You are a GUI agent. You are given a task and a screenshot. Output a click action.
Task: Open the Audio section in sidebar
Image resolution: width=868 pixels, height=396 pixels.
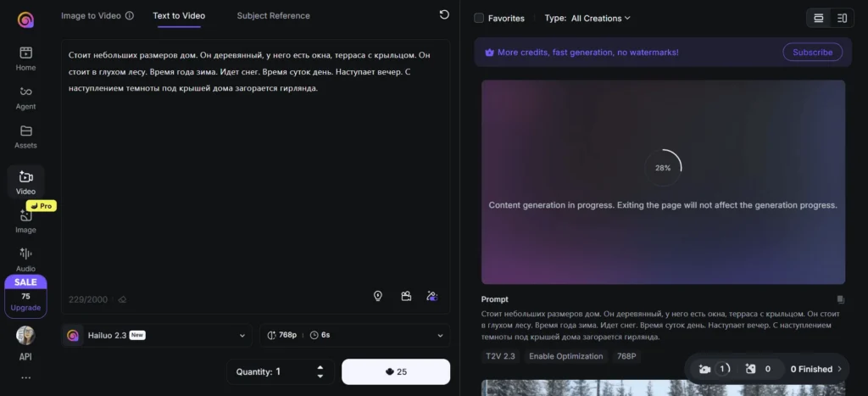[x=25, y=259]
